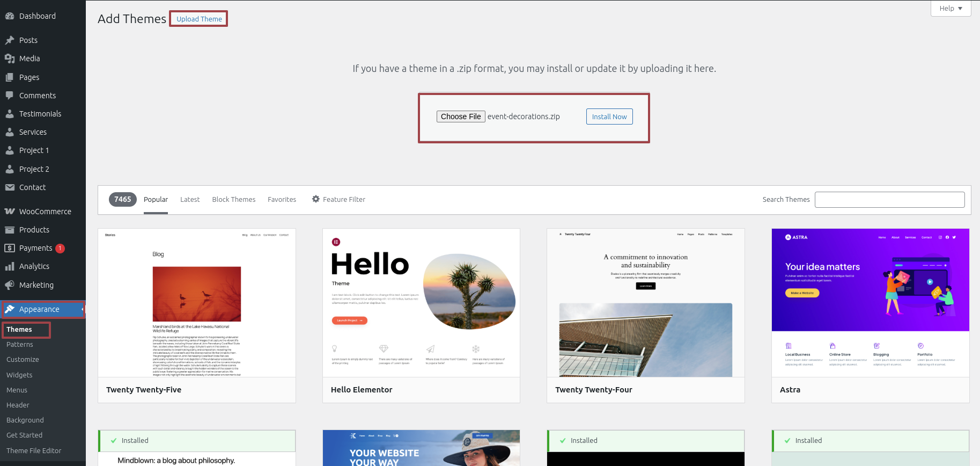The width and height of the screenshot is (980, 466).
Task: Switch to the Popular tab
Action: [x=156, y=199]
